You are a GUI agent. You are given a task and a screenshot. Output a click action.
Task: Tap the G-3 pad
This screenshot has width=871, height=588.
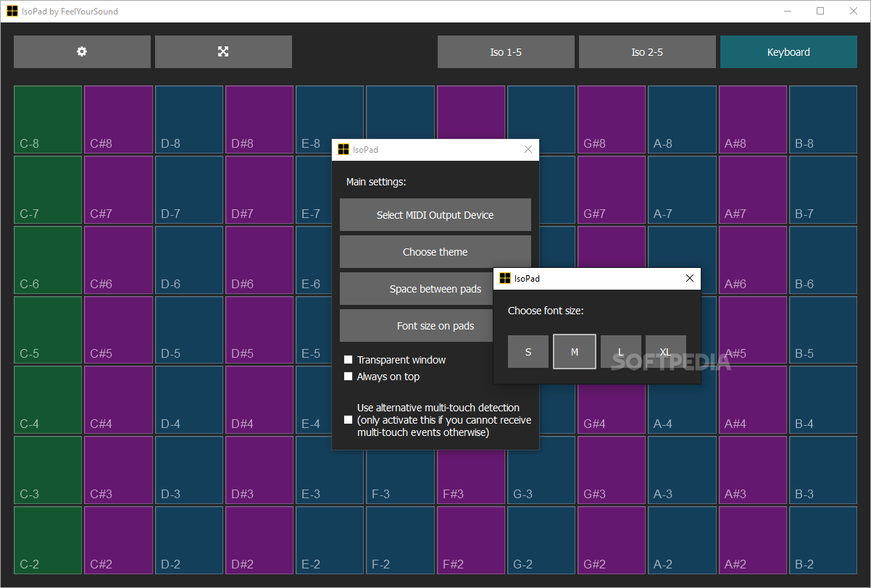pos(541,471)
